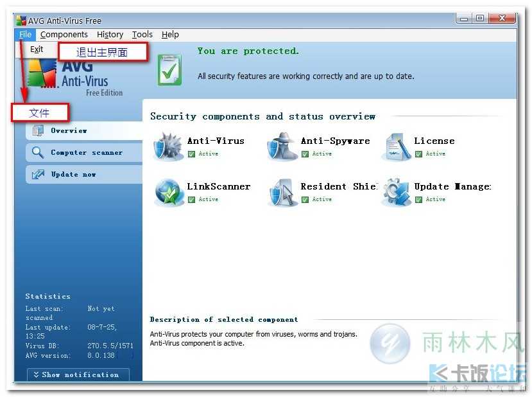Click the protected status checkmark icon
Viewport: 532px width, 397px height.
pos(169,69)
